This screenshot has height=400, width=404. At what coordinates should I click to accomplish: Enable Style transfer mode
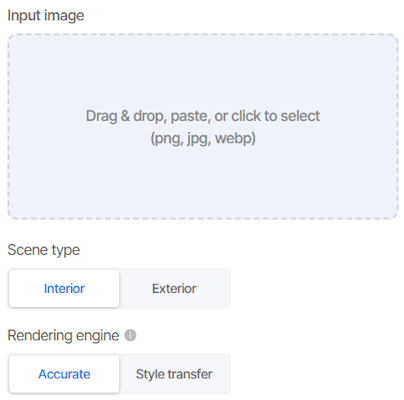pyautogui.click(x=174, y=374)
